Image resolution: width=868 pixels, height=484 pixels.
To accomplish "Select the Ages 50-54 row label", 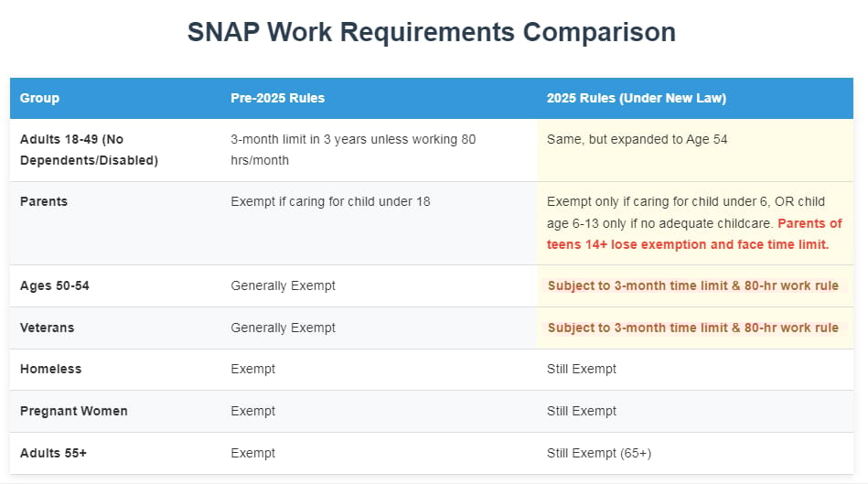I will point(54,285).
